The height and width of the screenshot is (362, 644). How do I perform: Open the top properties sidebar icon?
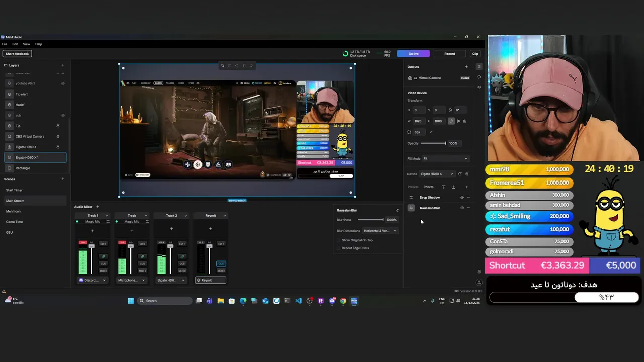tap(479, 67)
